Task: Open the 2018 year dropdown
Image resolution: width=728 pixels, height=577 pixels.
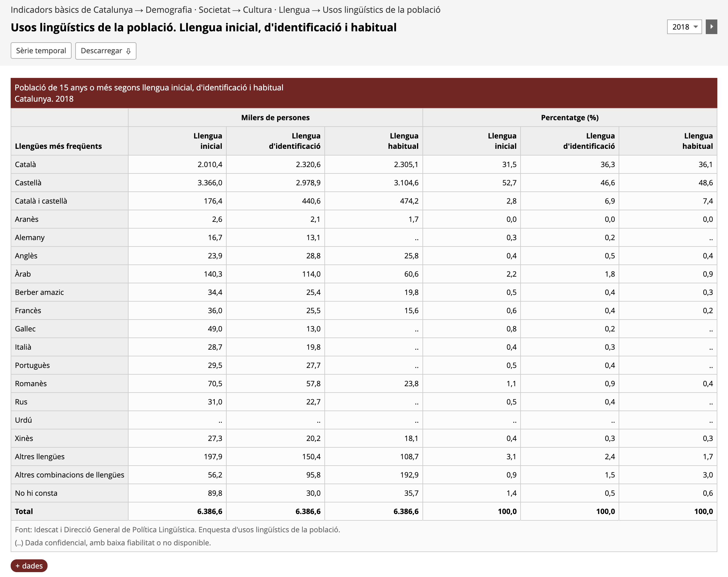Action: pyautogui.click(x=684, y=27)
